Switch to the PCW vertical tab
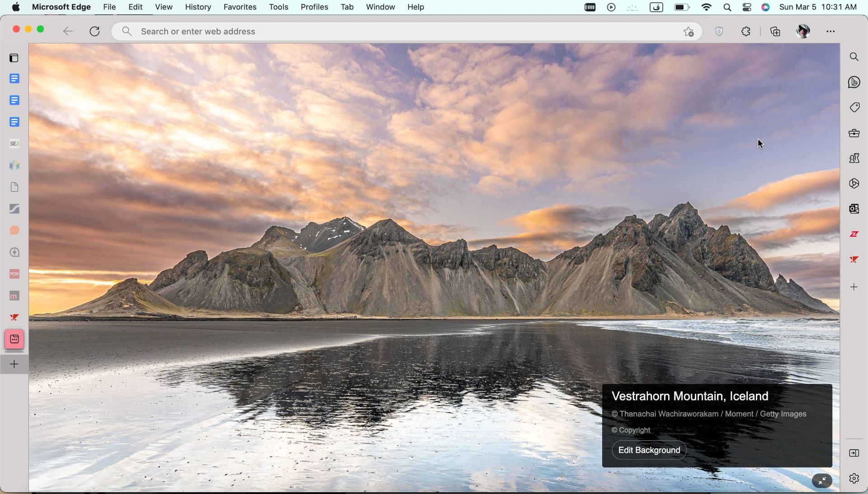 [14, 274]
